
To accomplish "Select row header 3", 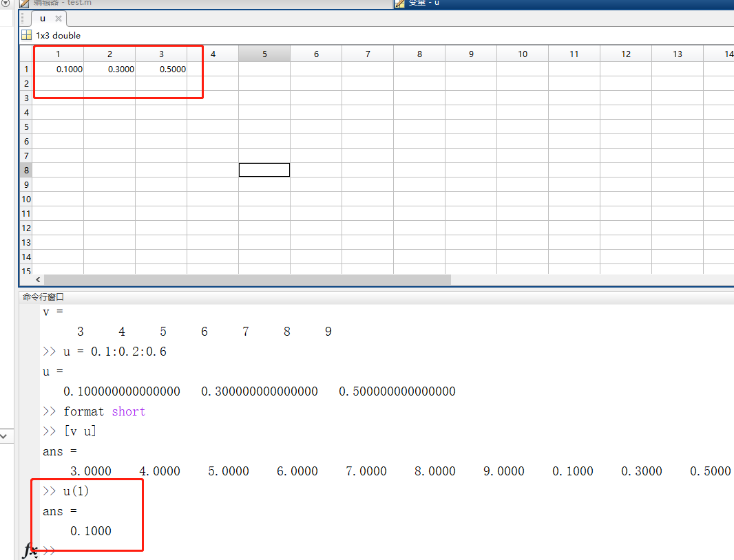I will (x=26, y=98).
